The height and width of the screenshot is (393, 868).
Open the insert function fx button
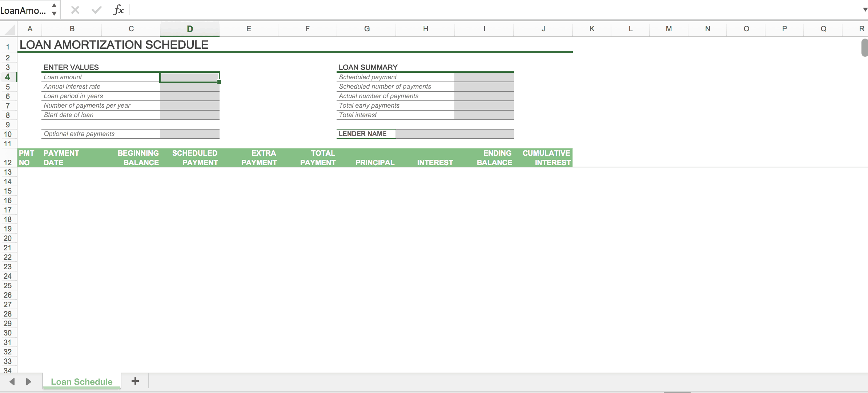[x=118, y=10]
